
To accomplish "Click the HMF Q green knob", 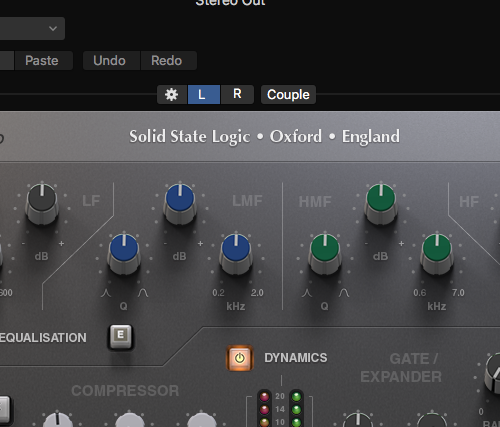I will 325,253.
